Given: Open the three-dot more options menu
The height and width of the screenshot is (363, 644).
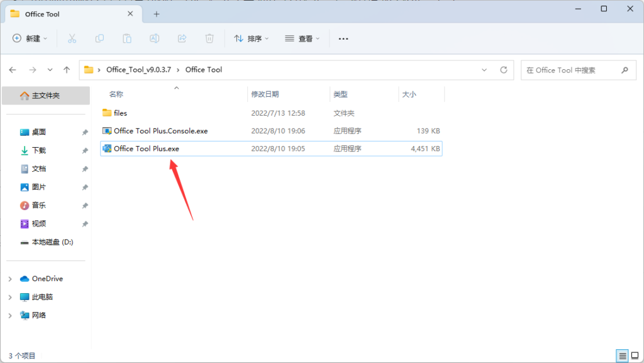Looking at the screenshot, I should (343, 38).
